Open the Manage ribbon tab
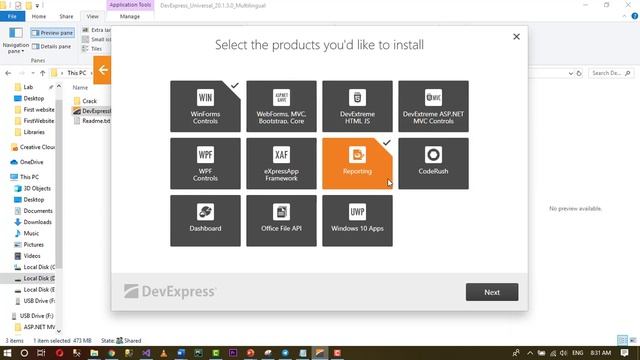The width and height of the screenshot is (640, 360). (130, 16)
